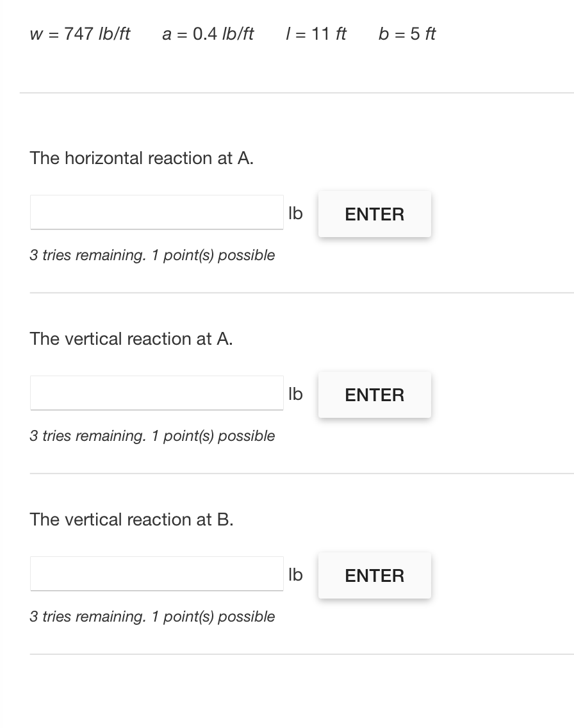The image size is (574, 728).
Task: Click the "lb" unit beside the third field
Action: (296, 575)
